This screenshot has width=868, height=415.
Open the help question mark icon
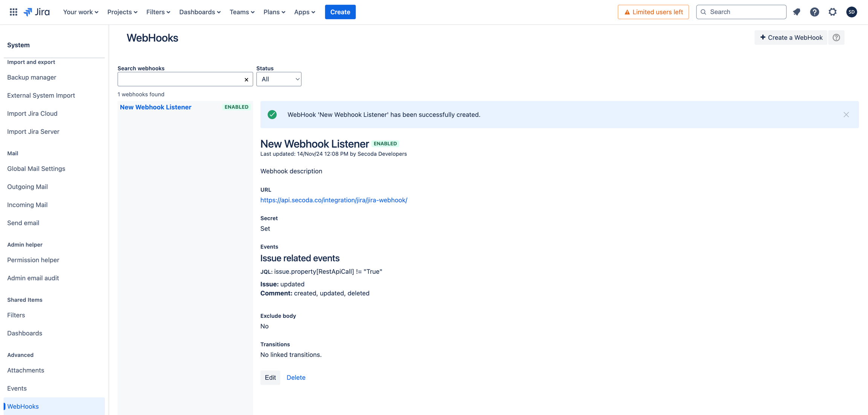click(815, 12)
